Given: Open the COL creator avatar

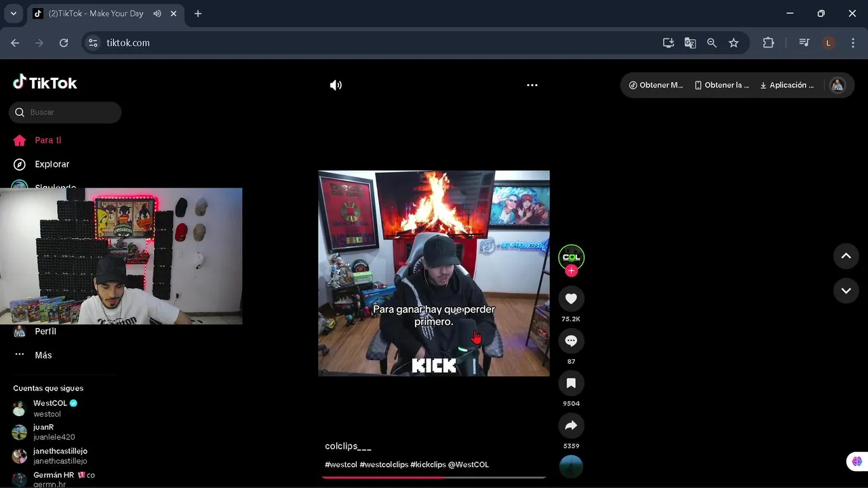Looking at the screenshot, I should pyautogui.click(x=571, y=257).
